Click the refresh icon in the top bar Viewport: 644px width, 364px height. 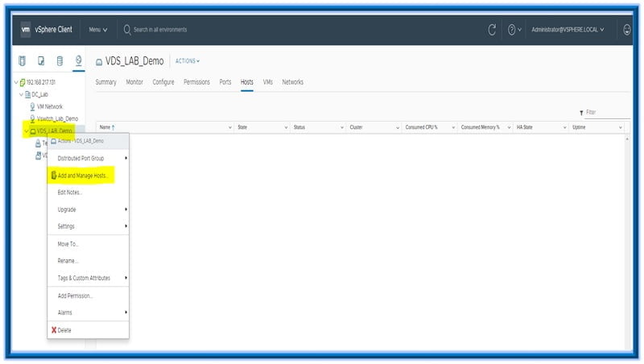[x=492, y=30]
